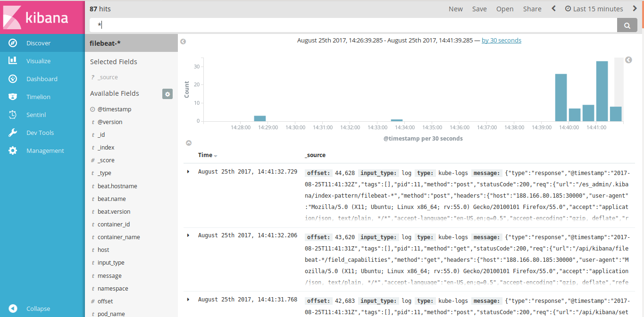The image size is (644, 317).
Task: Move time range backward arrow
Action: tap(554, 8)
